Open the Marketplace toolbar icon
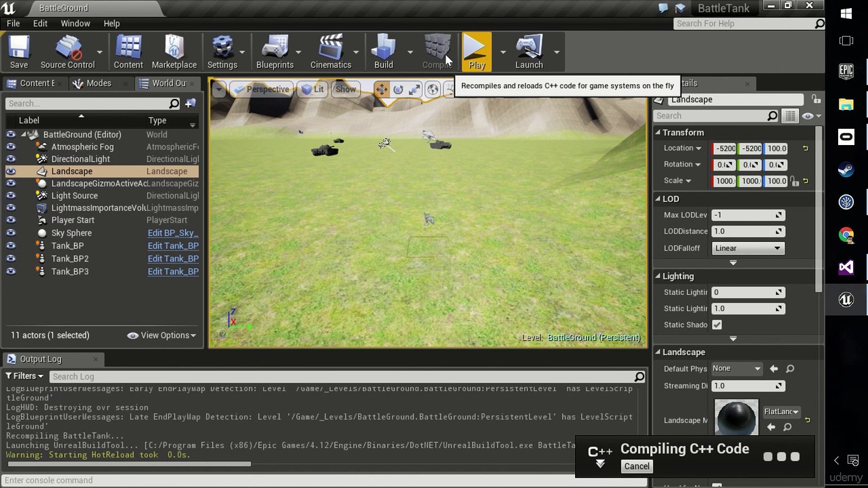This screenshot has width=868, height=488. (174, 52)
